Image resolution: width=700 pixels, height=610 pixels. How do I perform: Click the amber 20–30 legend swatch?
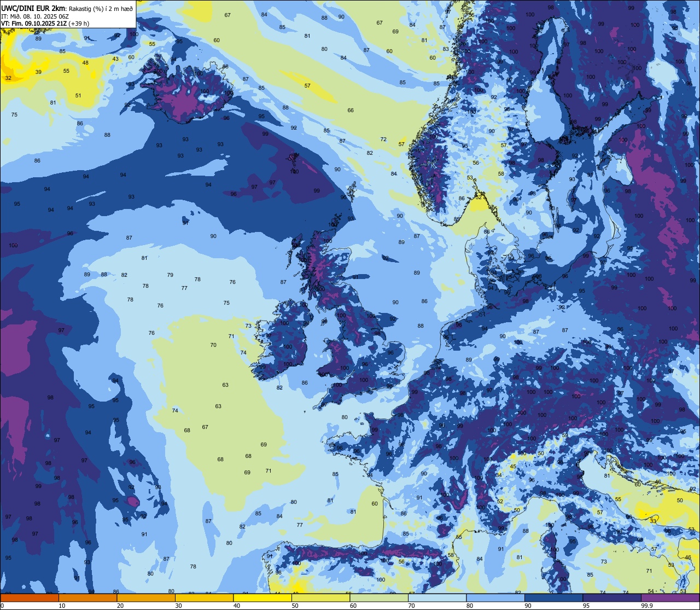(x=145, y=597)
